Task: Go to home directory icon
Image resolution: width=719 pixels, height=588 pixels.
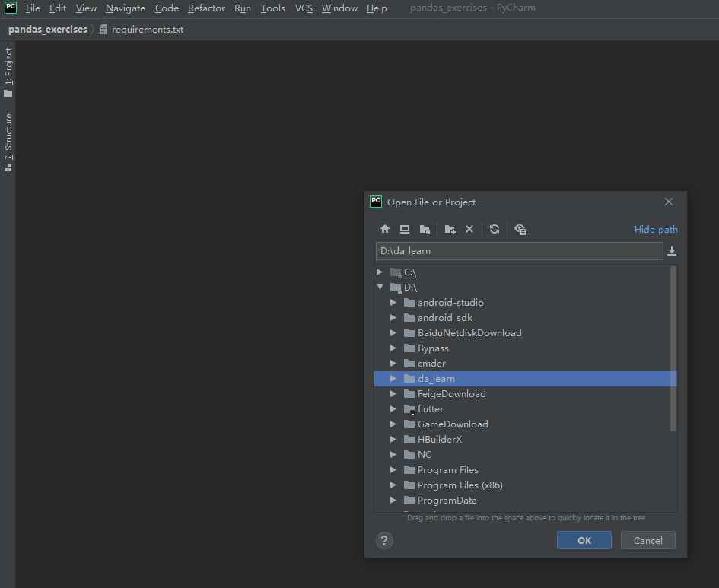Action: tap(385, 229)
